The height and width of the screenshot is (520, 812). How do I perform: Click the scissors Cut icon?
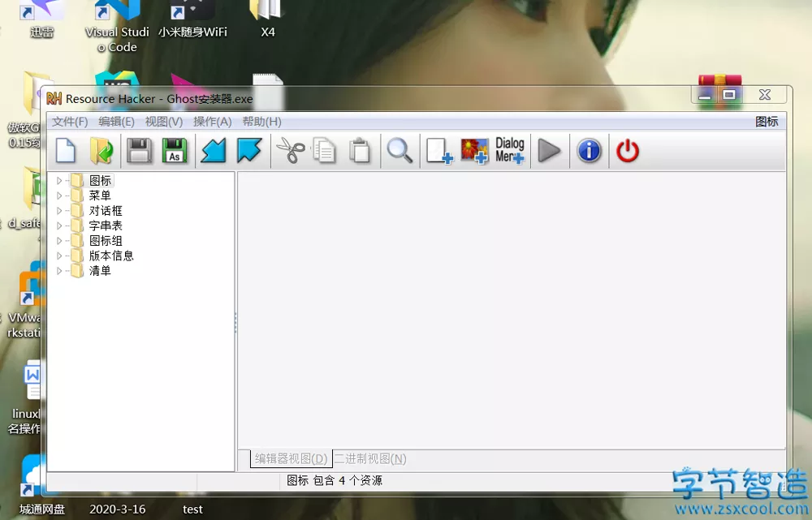(290, 151)
